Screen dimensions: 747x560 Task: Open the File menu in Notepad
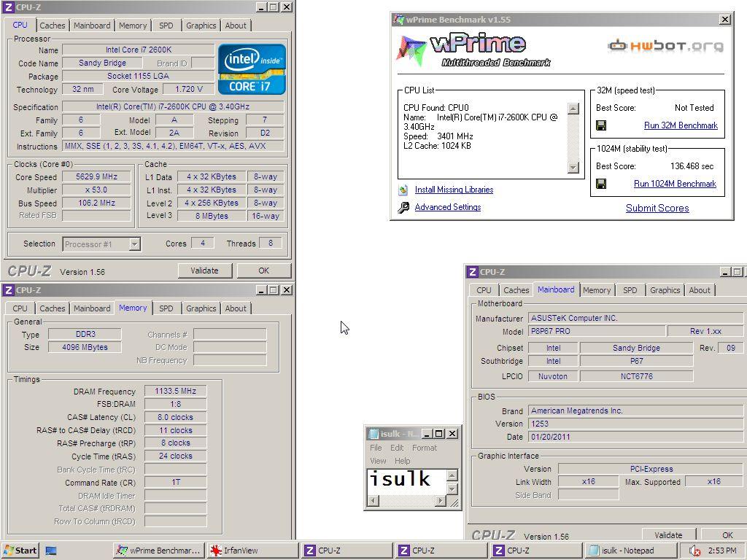click(376, 448)
